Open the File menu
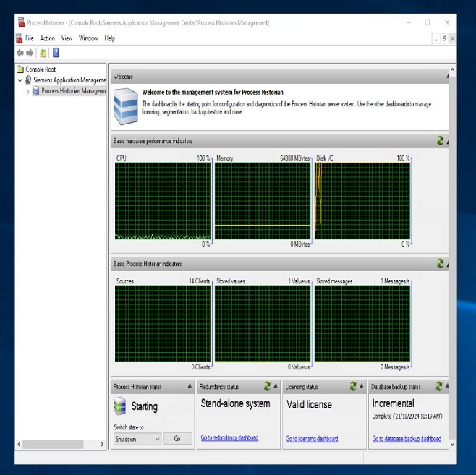This screenshot has height=475, width=476. click(x=30, y=38)
